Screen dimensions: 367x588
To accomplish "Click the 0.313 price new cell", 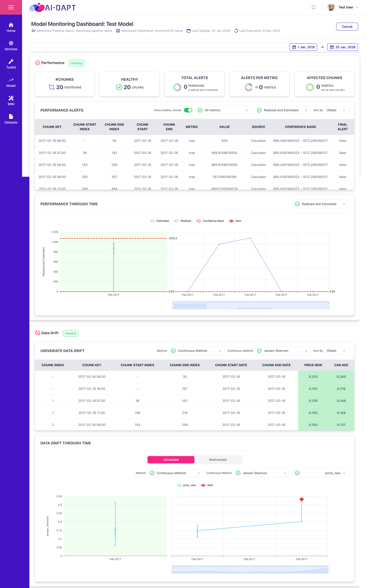I will click(313, 377).
